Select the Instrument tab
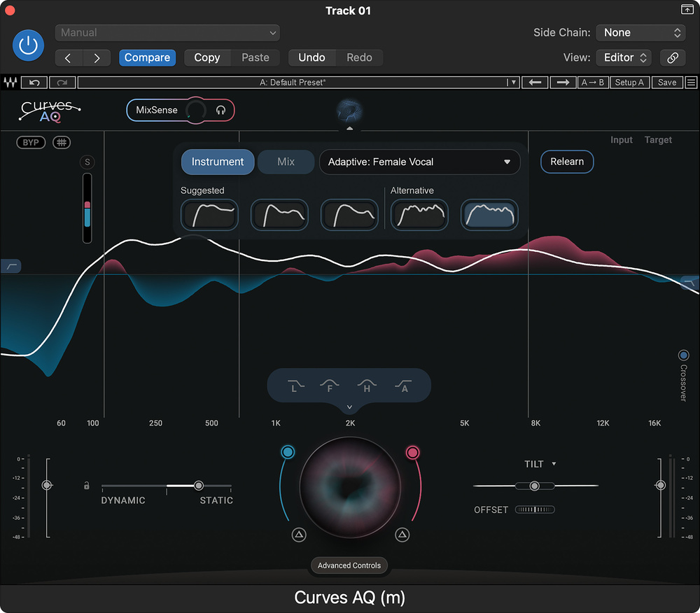Screen dimensions: 700x613 (218, 162)
